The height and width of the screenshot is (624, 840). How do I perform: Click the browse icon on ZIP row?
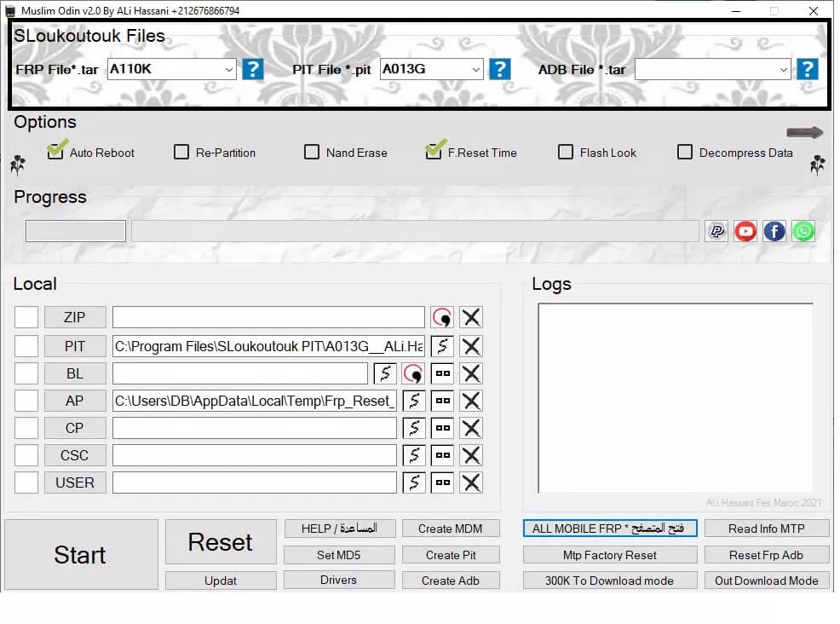[x=442, y=316]
